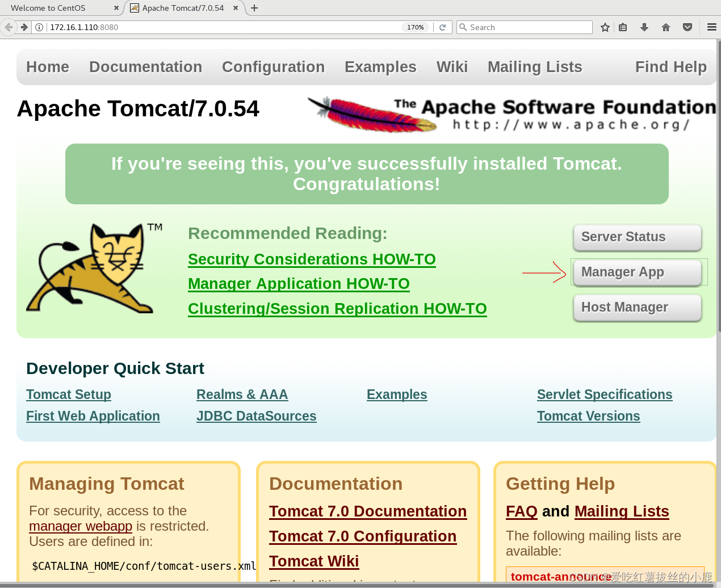The width and height of the screenshot is (721, 588).
Task: Click the Server Status button
Action: [637, 237]
